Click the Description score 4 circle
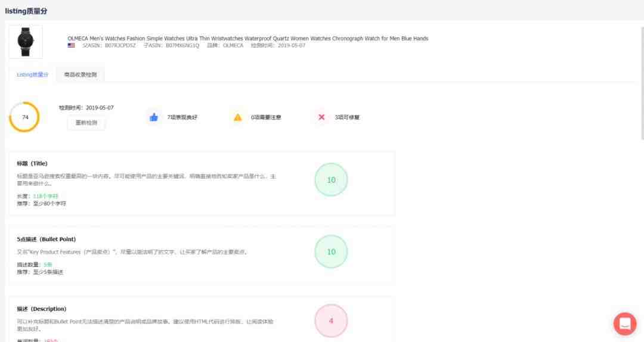The height and width of the screenshot is (342, 644). [x=331, y=321]
